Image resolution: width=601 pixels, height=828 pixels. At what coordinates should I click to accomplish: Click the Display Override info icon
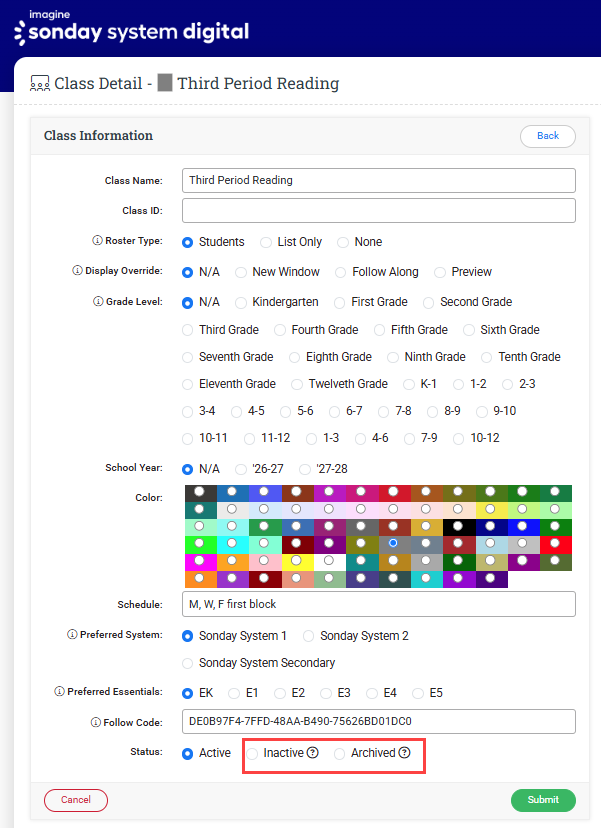[77, 270]
